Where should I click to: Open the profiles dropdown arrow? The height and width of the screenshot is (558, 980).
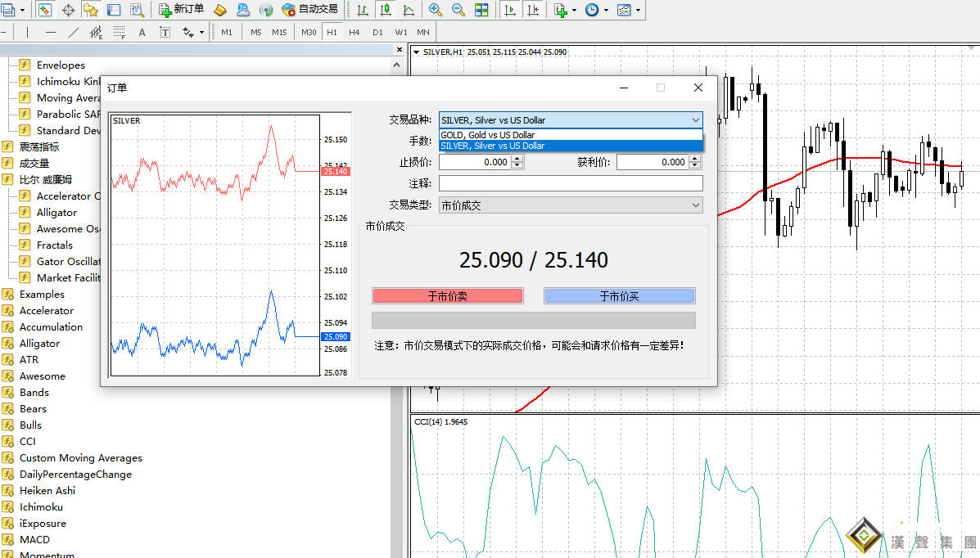click(22, 11)
